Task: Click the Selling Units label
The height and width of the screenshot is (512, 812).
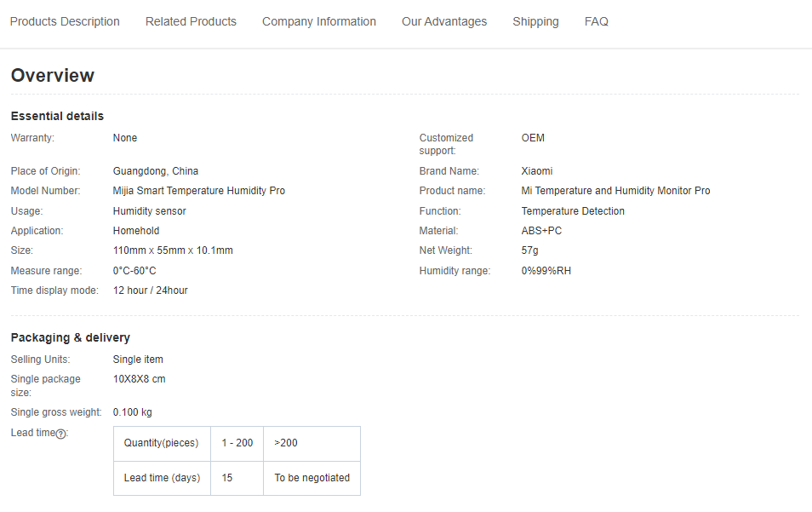Action: point(40,360)
